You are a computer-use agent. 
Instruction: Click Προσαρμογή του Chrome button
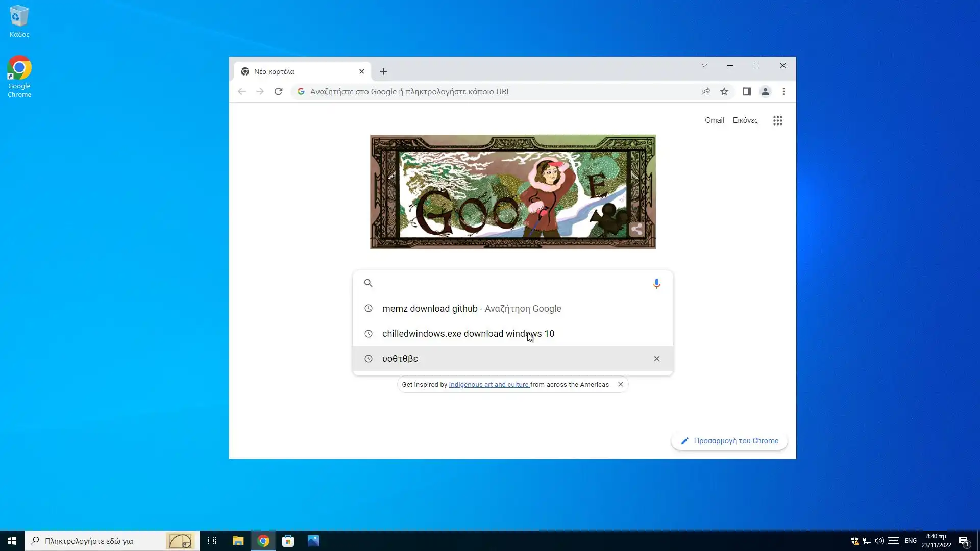[729, 441]
